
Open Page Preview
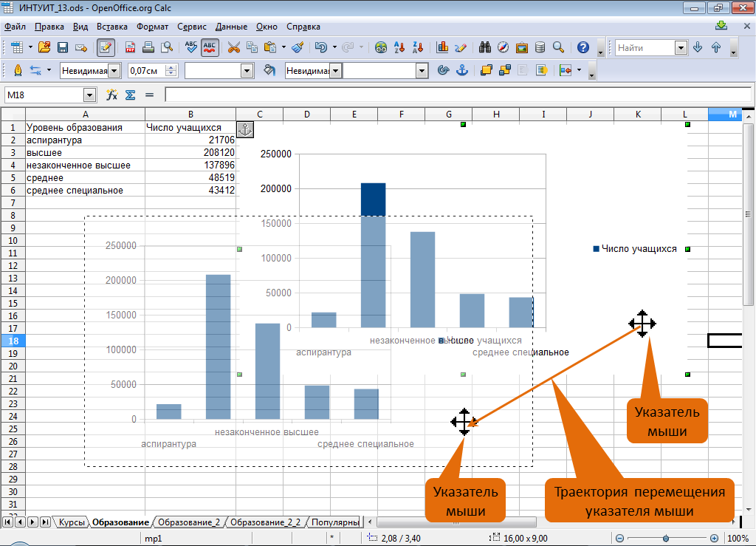tap(167, 47)
